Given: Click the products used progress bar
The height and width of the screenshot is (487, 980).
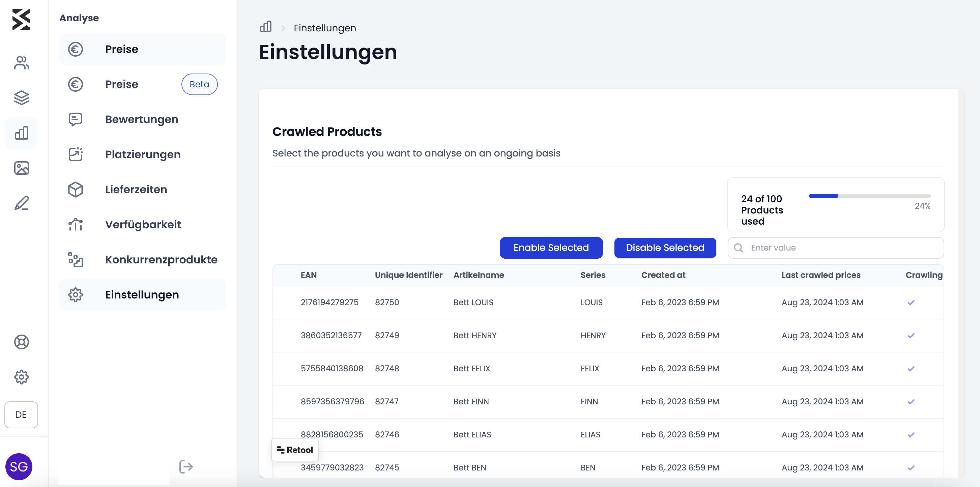Looking at the screenshot, I should [x=869, y=196].
